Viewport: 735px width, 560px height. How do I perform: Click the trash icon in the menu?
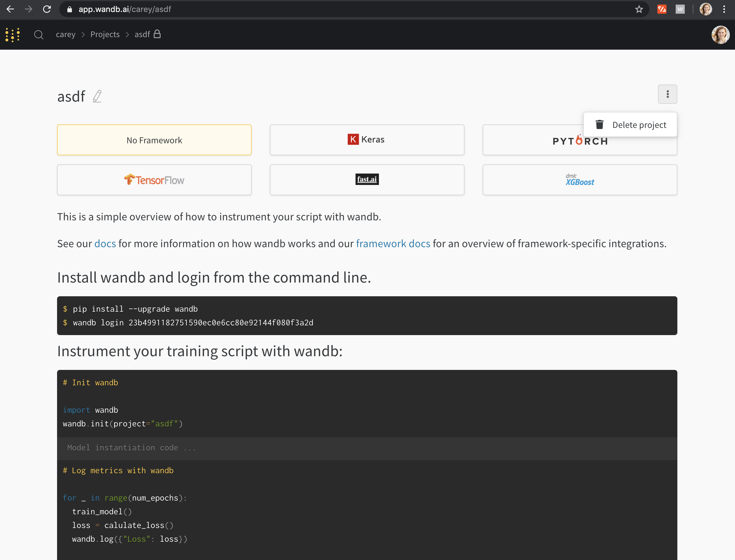click(x=599, y=124)
